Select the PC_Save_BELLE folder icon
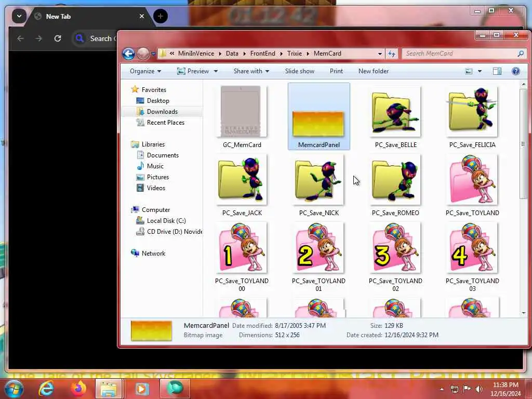This screenshot has width=532, height=399. [x=395, y=111]
